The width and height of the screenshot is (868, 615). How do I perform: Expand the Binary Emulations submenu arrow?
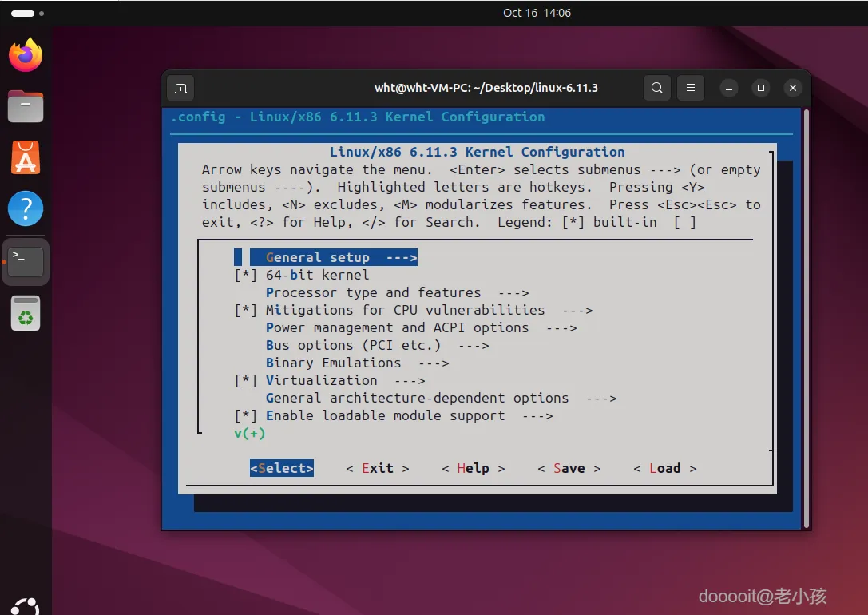[434, 363]
